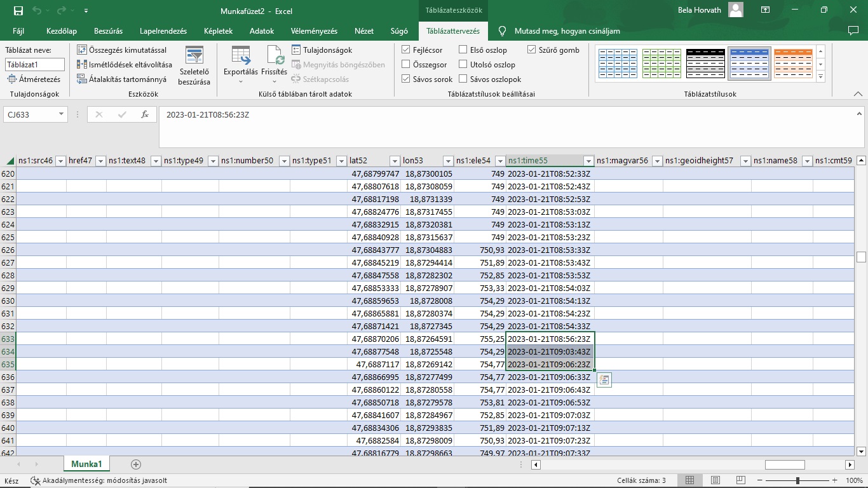
Task: Open the Beszúrás tab
Action: click(108, 30)
